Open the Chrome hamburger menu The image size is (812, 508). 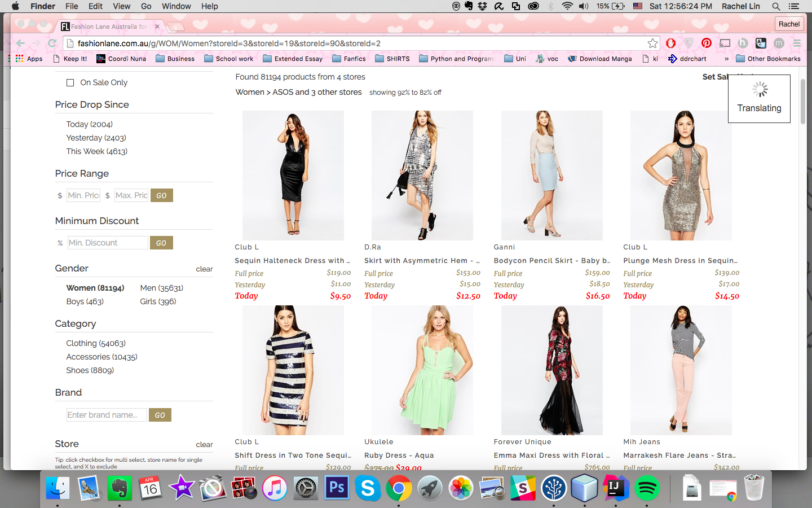[x=797, y=43]
